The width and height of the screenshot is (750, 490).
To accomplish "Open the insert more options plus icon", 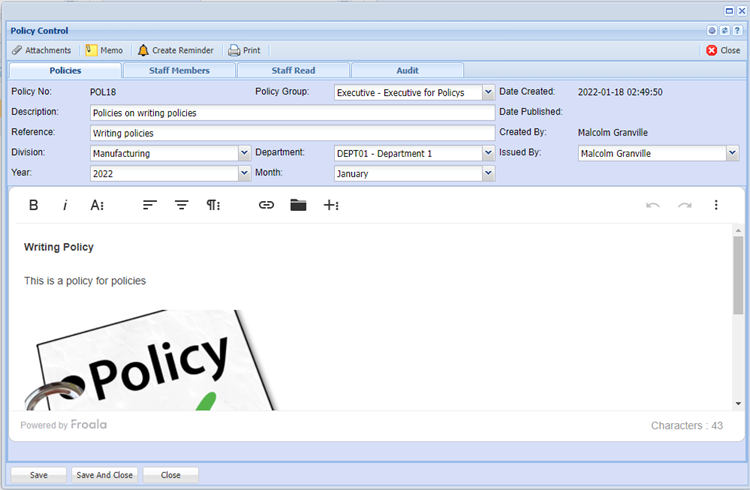I will tap(331, 205).
